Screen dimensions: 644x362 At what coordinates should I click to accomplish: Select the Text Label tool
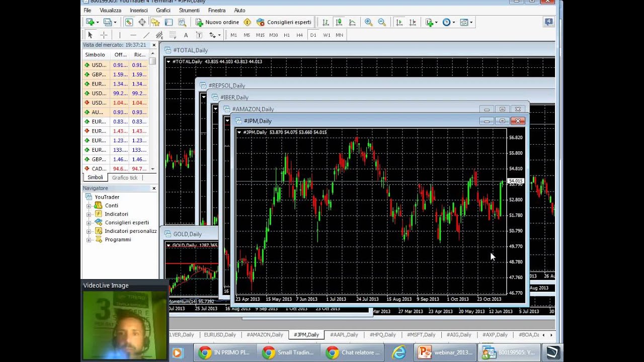(x=199, y=35)
